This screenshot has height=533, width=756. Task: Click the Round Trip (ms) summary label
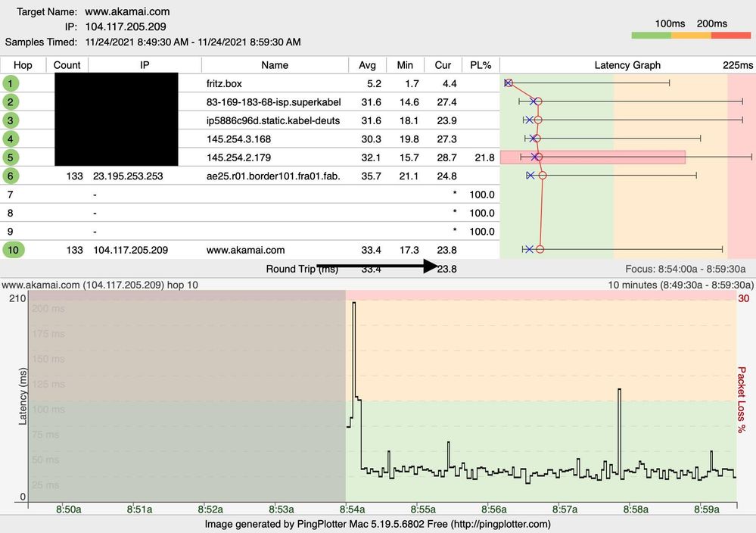click(x=302, y=269)
